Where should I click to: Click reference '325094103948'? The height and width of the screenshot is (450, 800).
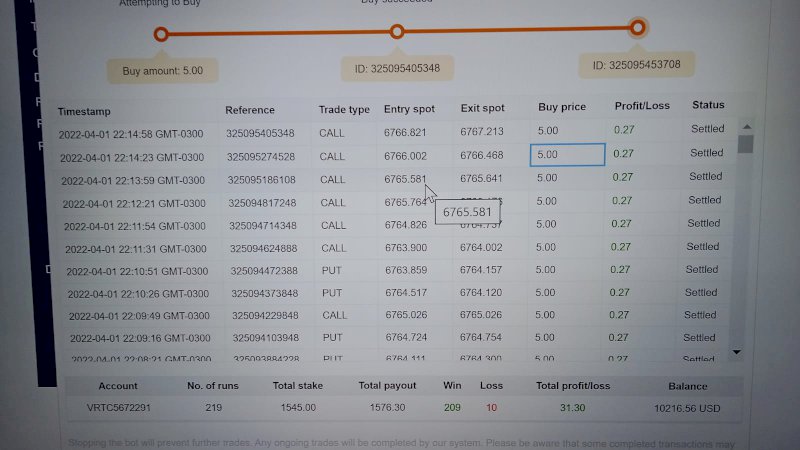point(265,338)
